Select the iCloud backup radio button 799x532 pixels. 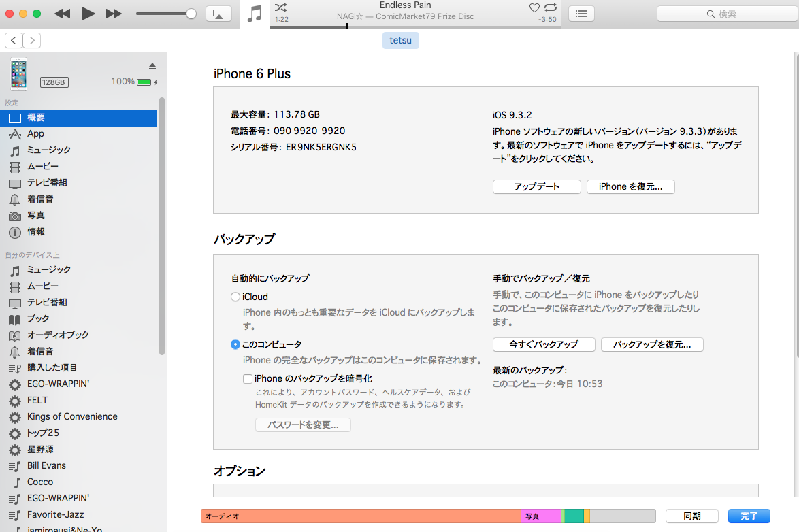[235, 297]
